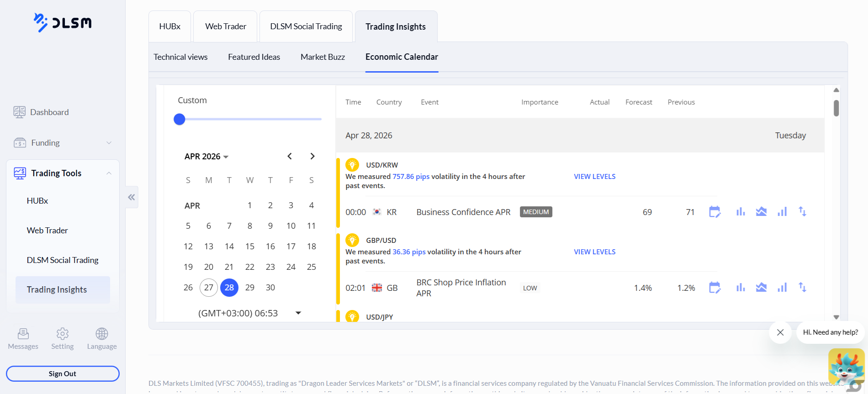Select April 27 in the calendar
The width and height of the screenshot is (868, 394).
pos(209,288)
